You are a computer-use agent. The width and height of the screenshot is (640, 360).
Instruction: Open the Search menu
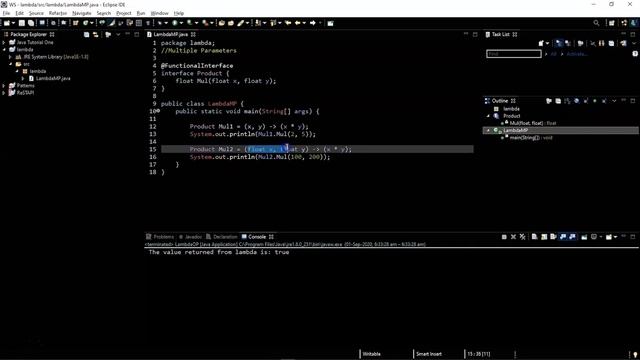point(104,13)
